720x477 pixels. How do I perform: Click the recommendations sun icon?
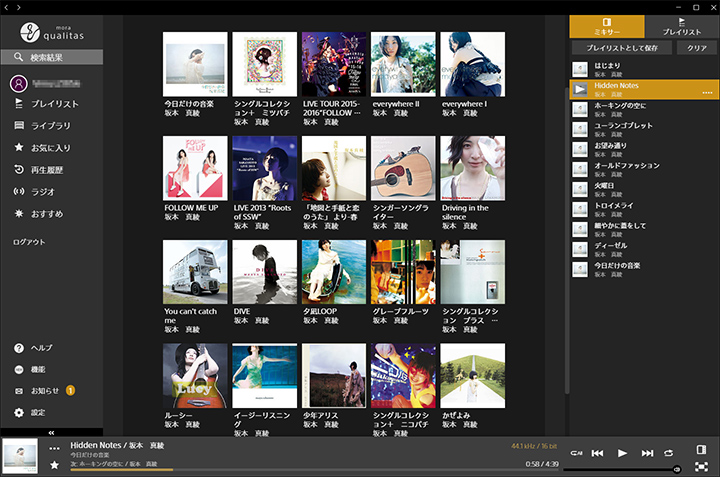pyautogui.click(x=19, y=213)
